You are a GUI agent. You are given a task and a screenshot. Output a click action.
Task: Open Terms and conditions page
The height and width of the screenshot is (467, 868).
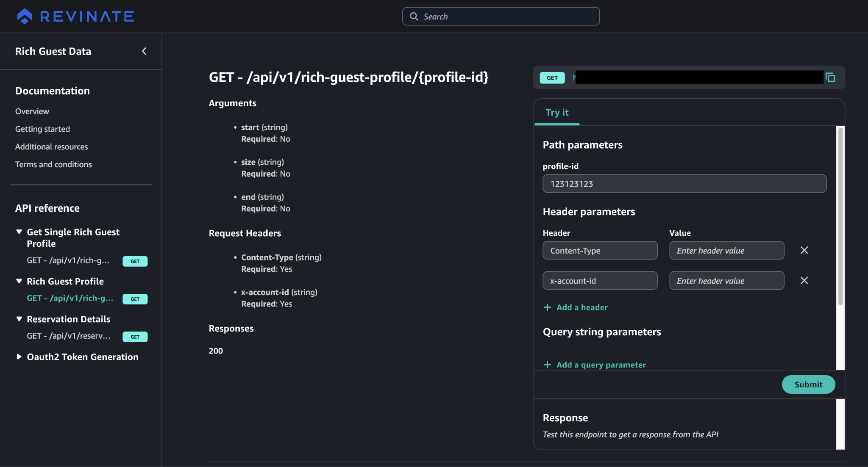53,165
